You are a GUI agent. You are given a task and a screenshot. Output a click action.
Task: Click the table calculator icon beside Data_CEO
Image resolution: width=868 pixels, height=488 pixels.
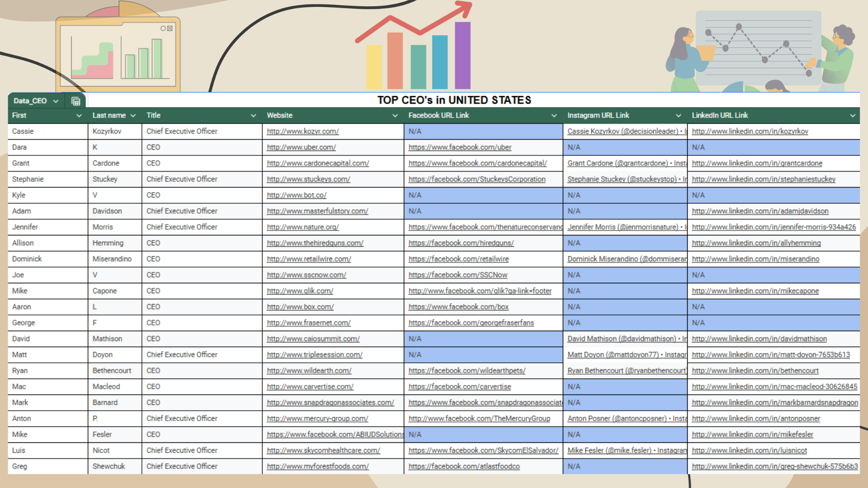coord(75,101)
